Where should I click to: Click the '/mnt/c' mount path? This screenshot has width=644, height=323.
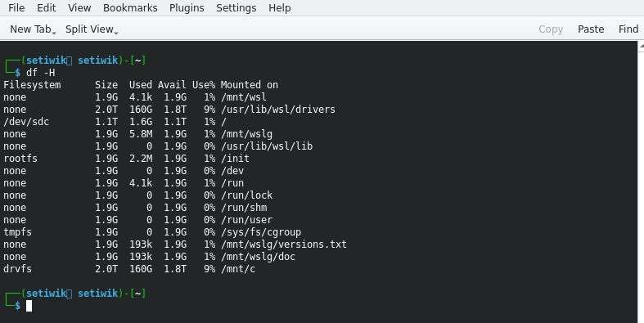[238, 269]
